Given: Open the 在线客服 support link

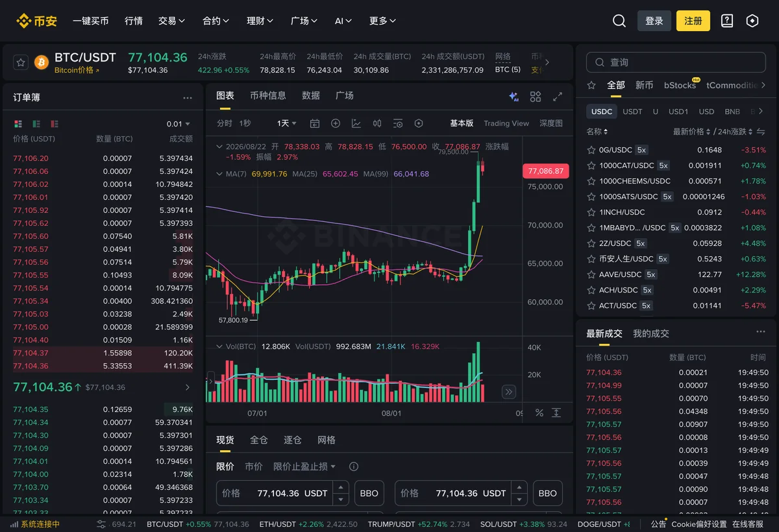Looking at the screenshot, I should coord(748,524).
